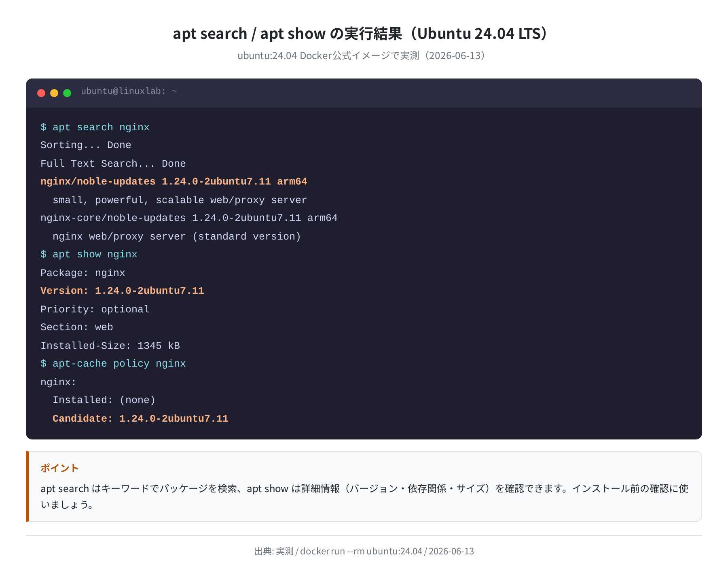The image size is (728, 573).
Task: Click the 'ポイント' callout heading
Action: pos(59,468)
